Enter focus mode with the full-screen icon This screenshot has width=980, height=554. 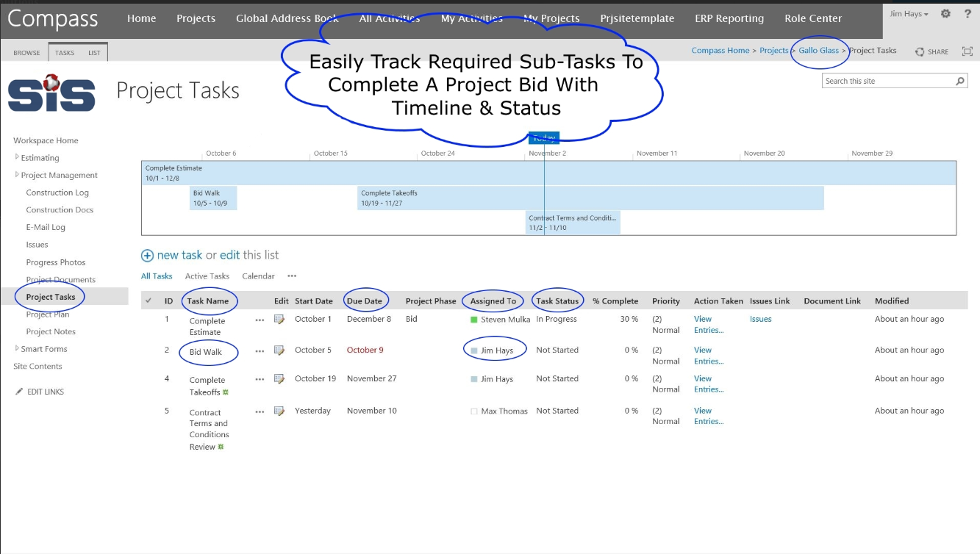point(967,51)
